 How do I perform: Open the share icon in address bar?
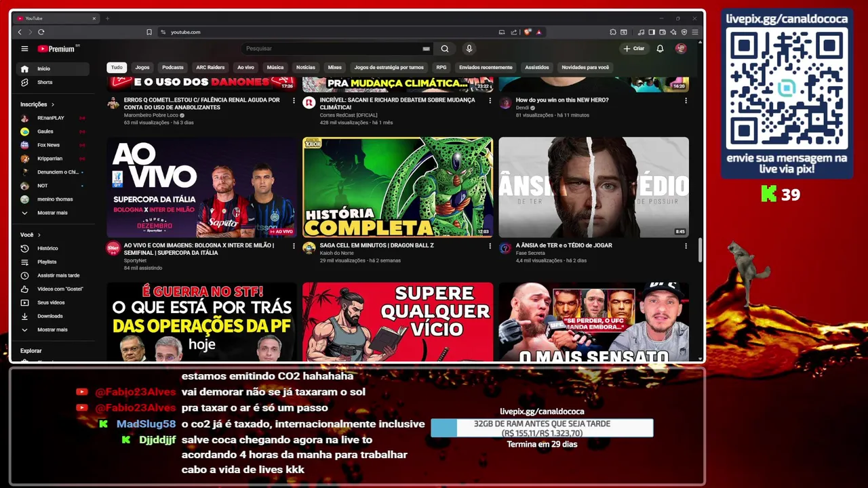tap(514, 32)
